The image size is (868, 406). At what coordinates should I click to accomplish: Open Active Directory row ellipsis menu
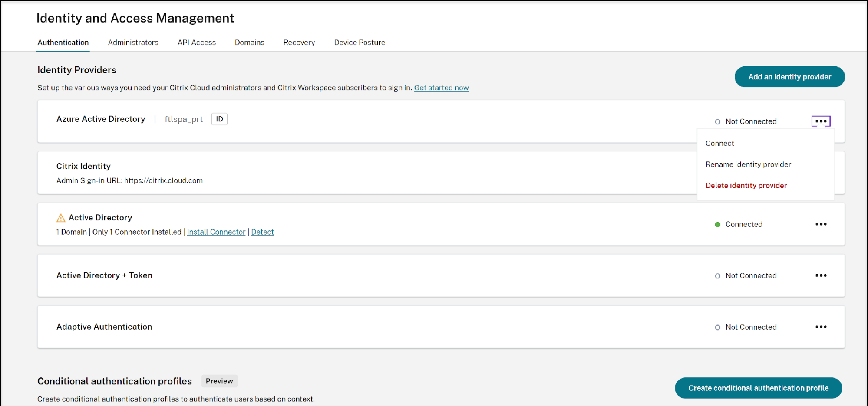coord(821,224)
